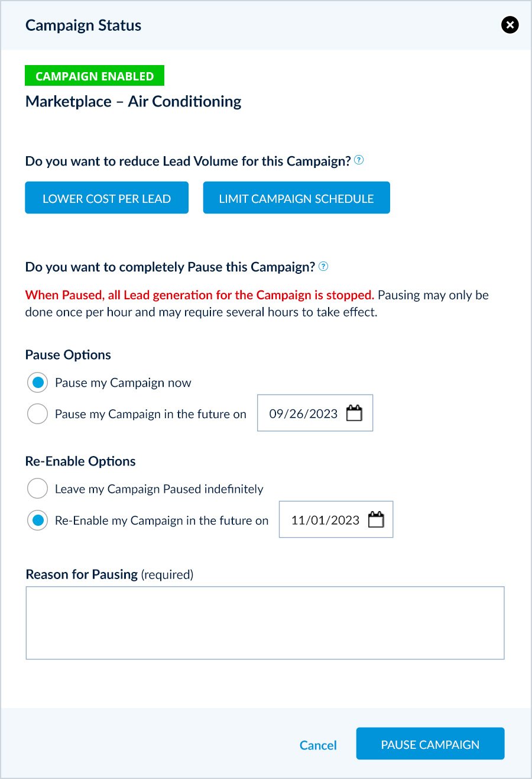This screenshot has height=779, width=532.
Task: Select Pause my Campaign in the future
Action: [37, 413]
